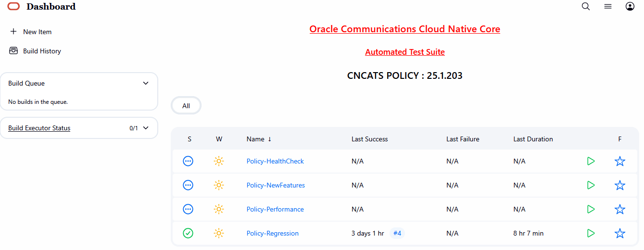This screenshot has height=250, width=644.
Task: Click the search magnifier icon
Action: 586,6
